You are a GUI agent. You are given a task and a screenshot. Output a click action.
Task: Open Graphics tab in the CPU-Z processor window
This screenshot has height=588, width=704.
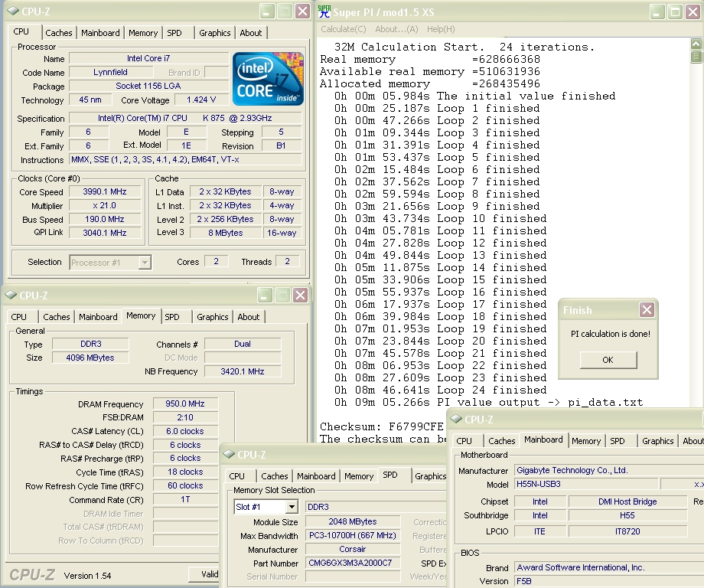[x=214, y=33]
